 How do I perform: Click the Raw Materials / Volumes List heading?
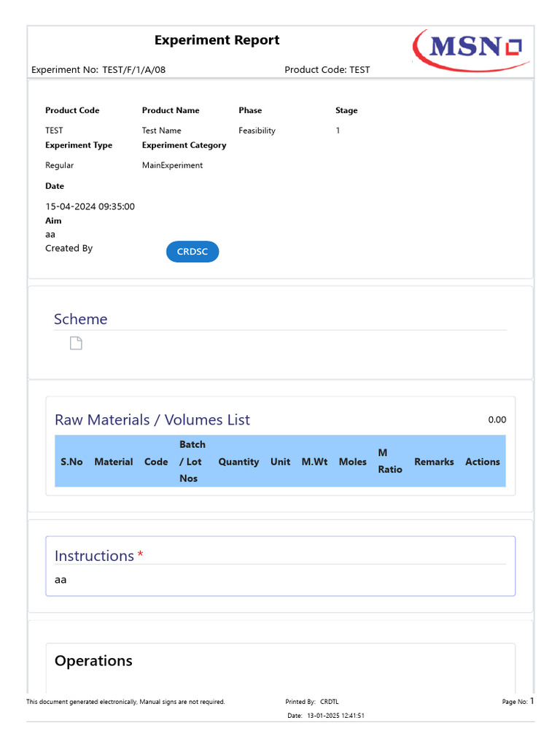coord(152,419)
